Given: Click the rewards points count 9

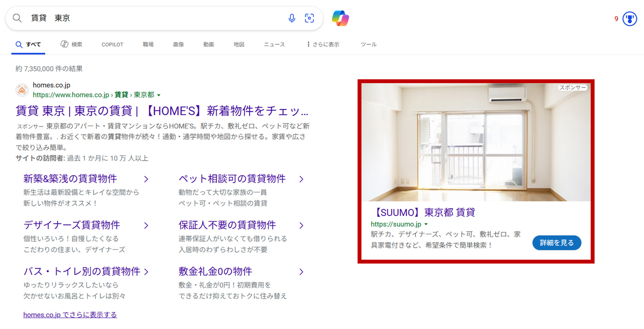Looking at the screenshot, I should click(616, 19).
